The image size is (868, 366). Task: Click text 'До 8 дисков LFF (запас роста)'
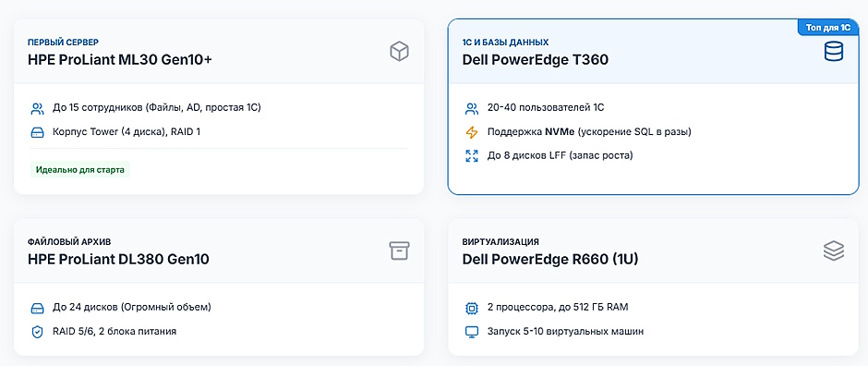[560, 155]
